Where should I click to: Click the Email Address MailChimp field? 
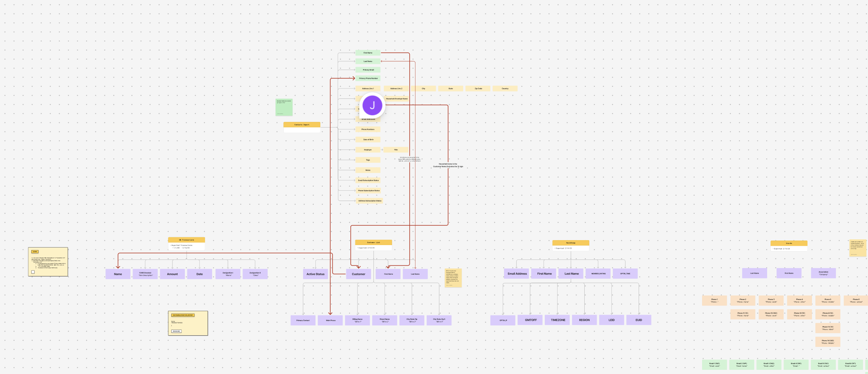coord(517,273)
